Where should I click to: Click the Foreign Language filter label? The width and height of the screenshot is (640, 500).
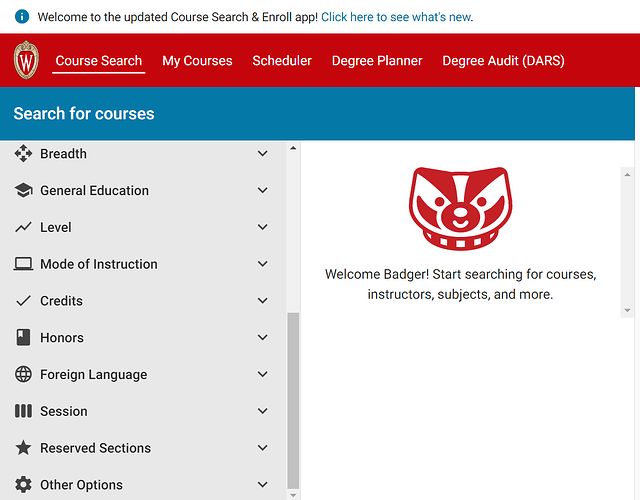point(93,374)
